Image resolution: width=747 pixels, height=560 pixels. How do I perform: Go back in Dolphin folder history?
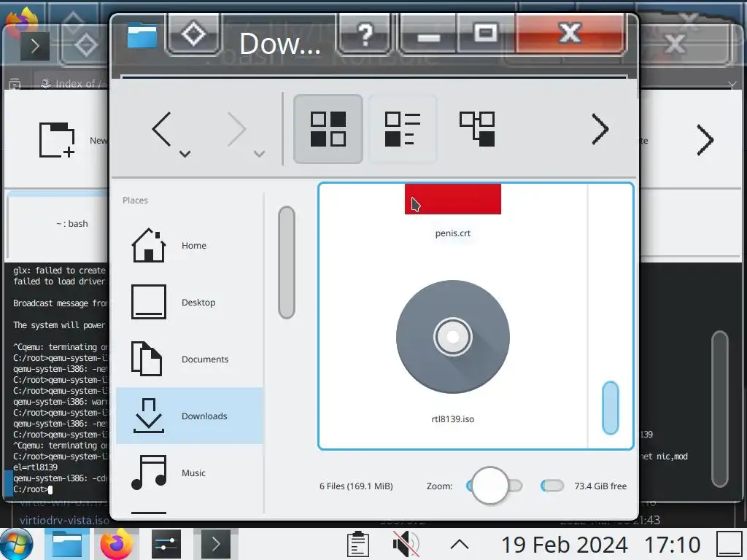pos(161,129)
